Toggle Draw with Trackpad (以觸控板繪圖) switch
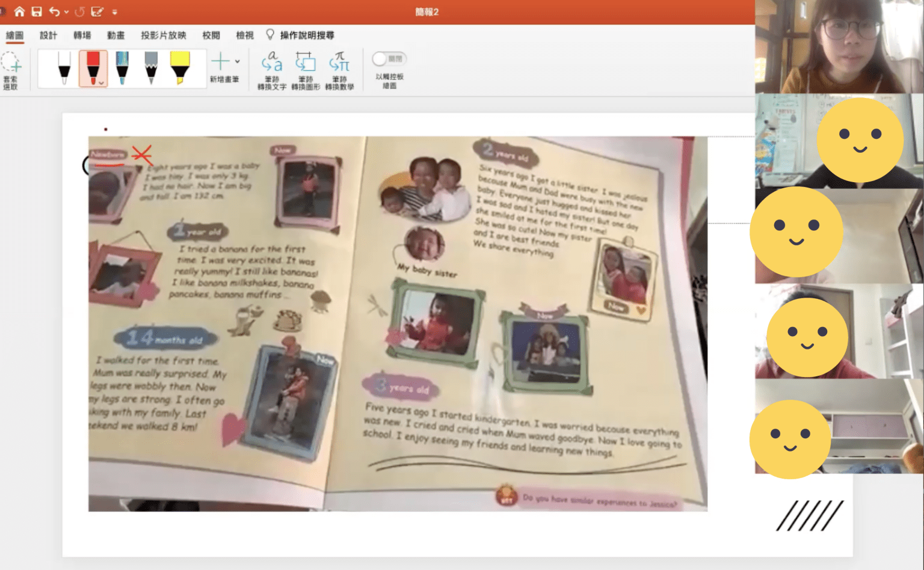Viewport: 924px width, 570px height. coord(389,59)
